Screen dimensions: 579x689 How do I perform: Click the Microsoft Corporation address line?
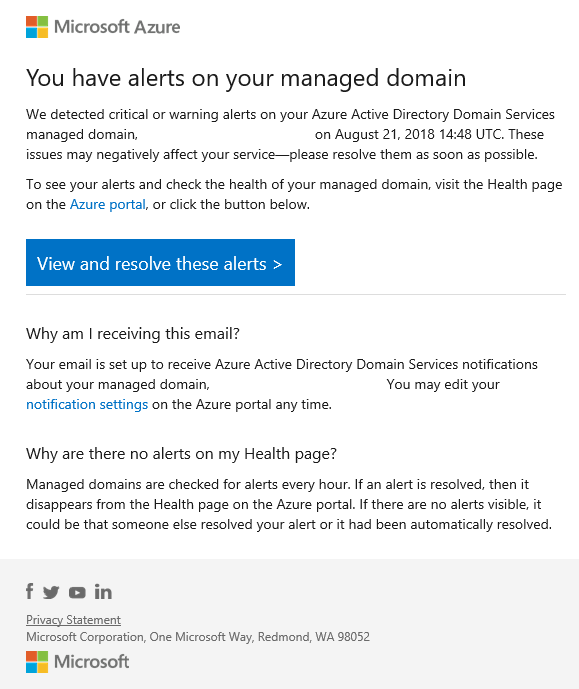click(x=198, y=637)
